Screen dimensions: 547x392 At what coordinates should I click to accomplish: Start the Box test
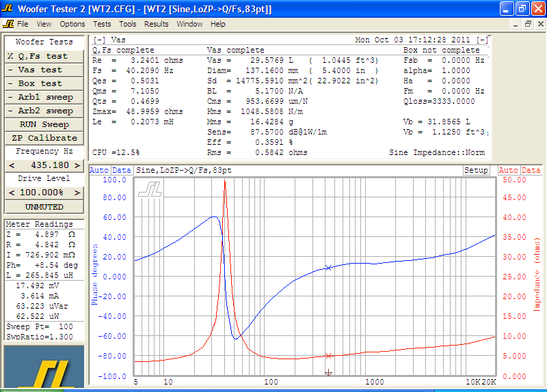[x=44, y=83]
